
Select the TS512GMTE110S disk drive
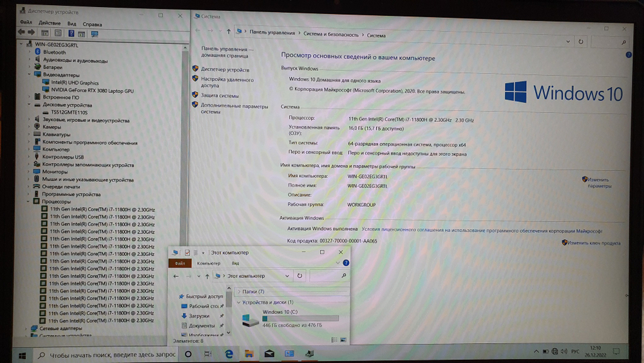[69, 112]
